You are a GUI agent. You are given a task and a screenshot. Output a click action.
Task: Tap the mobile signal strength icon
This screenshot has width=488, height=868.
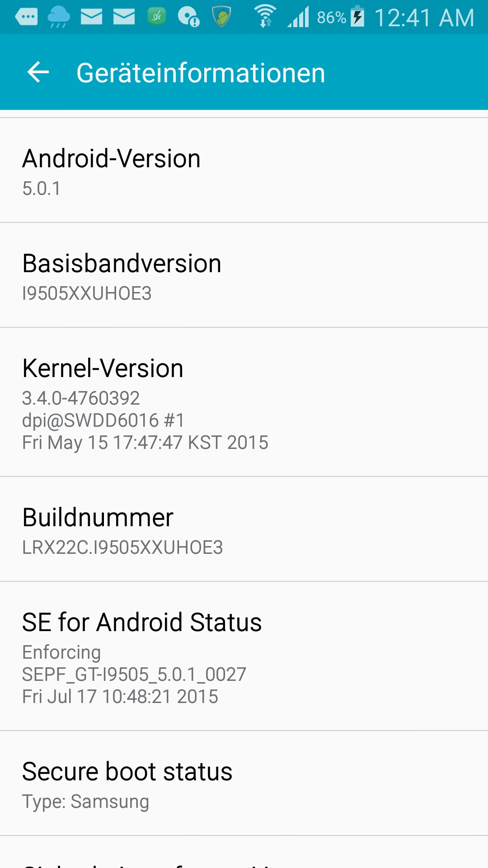pos(298,17)
